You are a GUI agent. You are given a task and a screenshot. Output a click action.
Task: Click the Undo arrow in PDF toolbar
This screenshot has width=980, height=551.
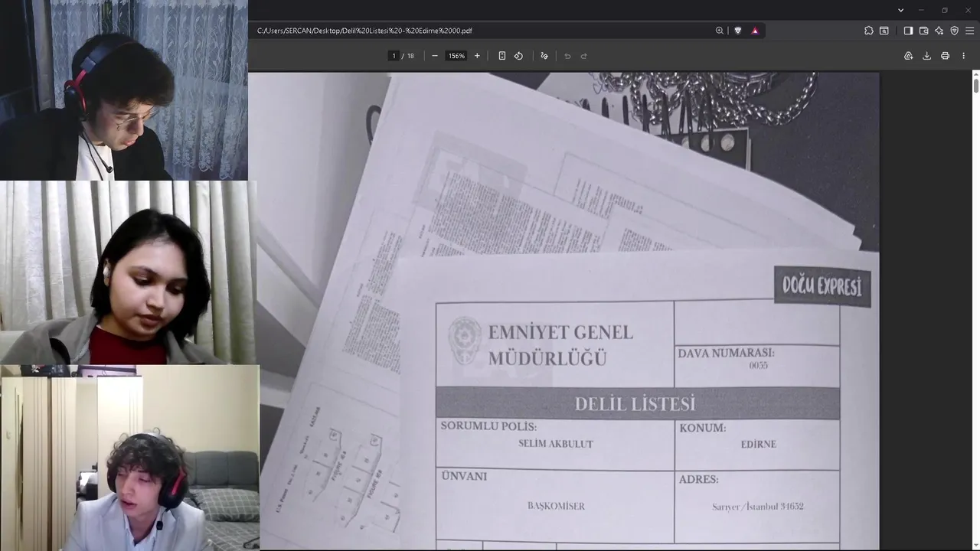click(x=567, y=56)
